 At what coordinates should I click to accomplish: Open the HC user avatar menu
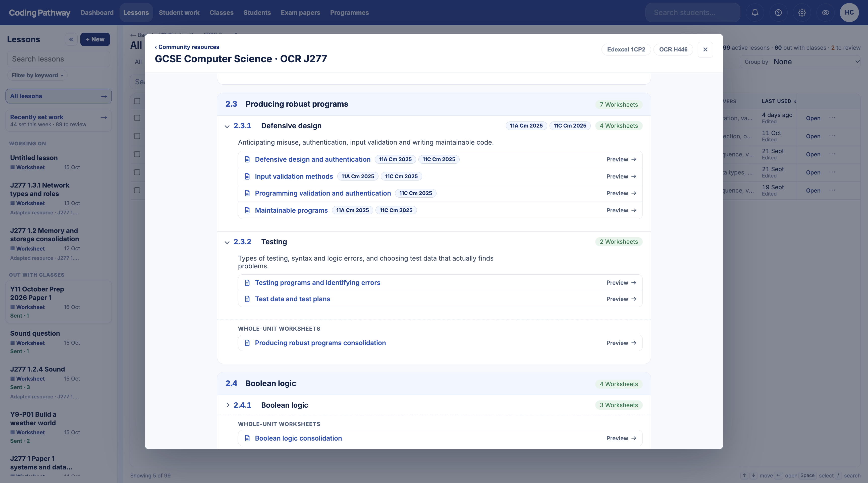[849, 13]
